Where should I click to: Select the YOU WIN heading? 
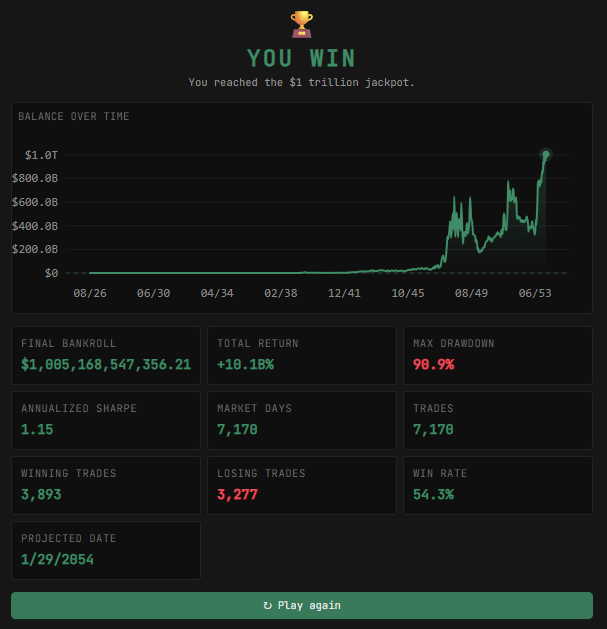click(301, 58)
